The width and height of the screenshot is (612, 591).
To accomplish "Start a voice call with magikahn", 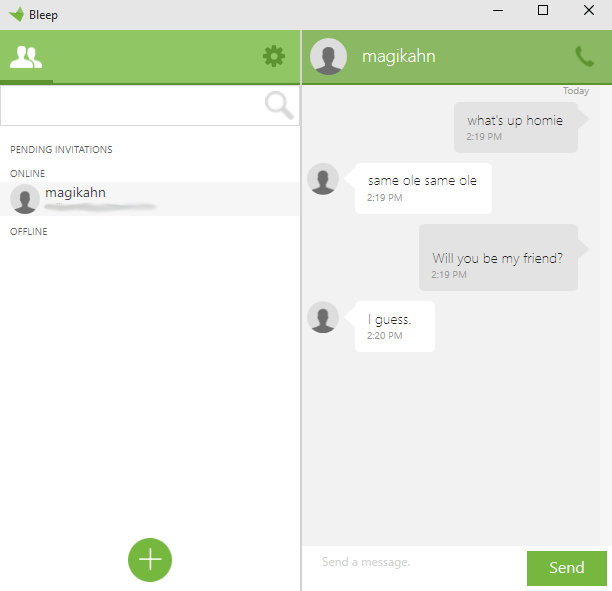I will 584,57.
